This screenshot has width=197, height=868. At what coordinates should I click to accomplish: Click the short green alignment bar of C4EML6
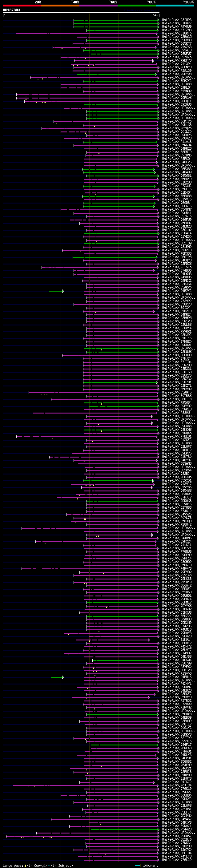(57, 677)
